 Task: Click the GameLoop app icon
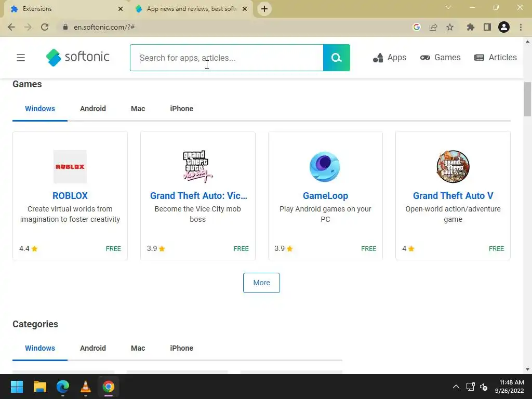325,167
